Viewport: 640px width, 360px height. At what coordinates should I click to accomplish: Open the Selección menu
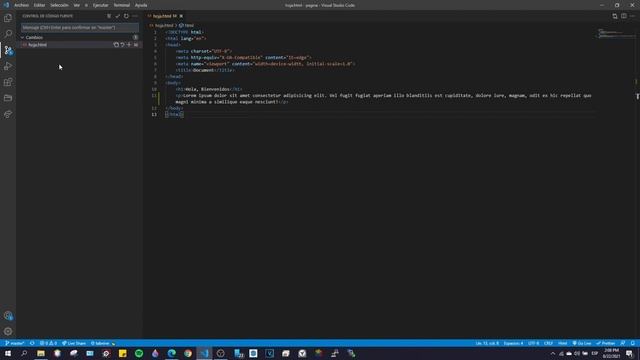pos(59,5)
